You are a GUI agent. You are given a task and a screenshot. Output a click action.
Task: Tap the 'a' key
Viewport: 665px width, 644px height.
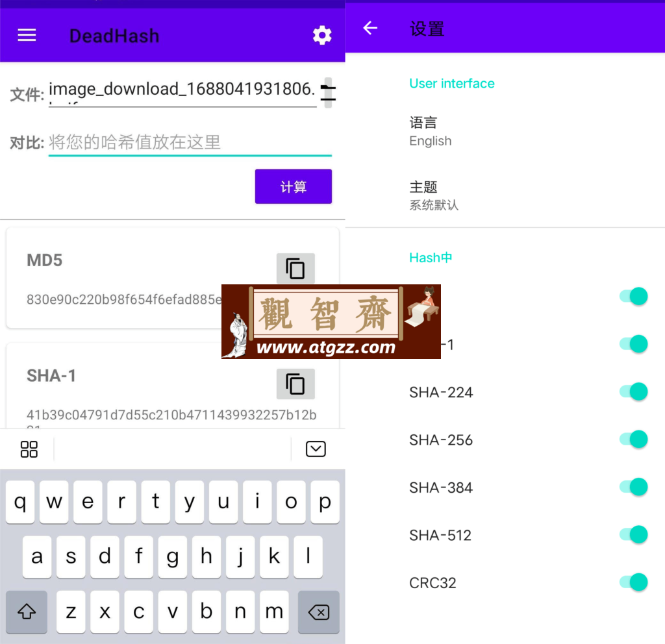[37, 557]
